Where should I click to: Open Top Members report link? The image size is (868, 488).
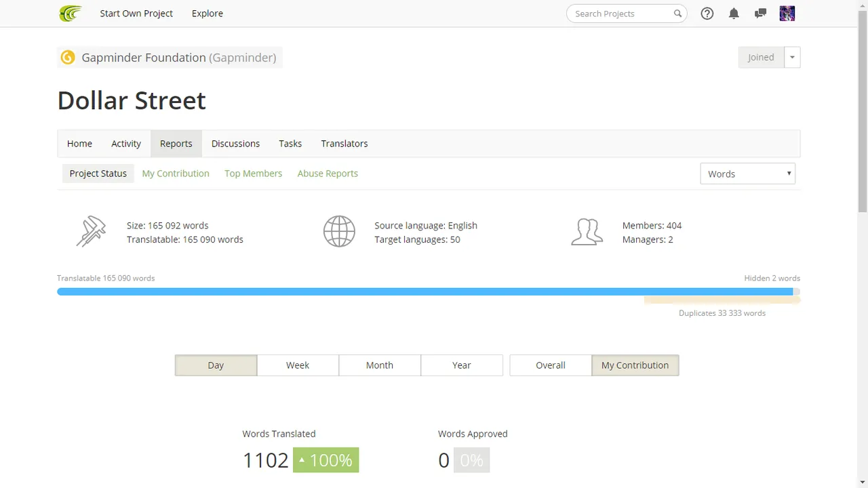click(x=253, y=174)
